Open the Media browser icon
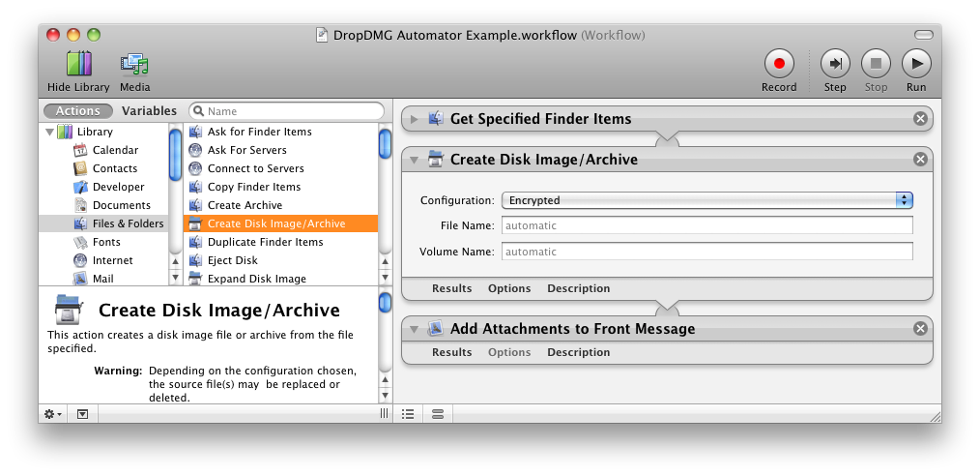This screenshot has width=980, height=476. (134, 64)
